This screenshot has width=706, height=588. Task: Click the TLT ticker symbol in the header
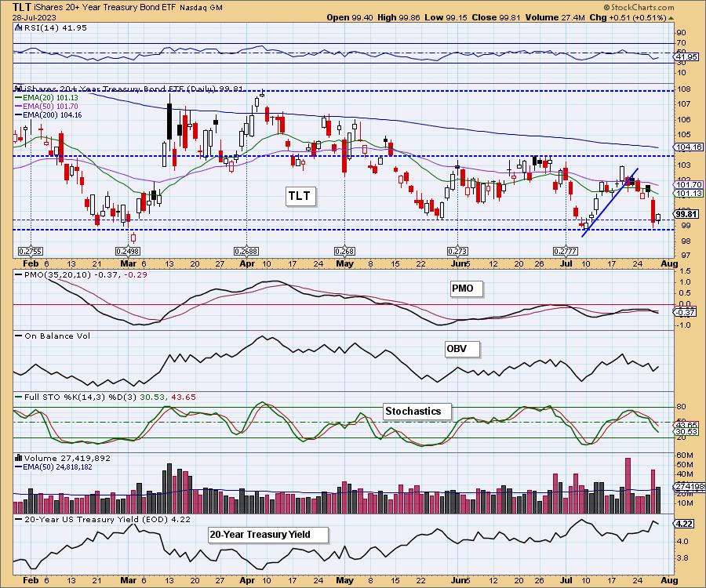(22, 7)
